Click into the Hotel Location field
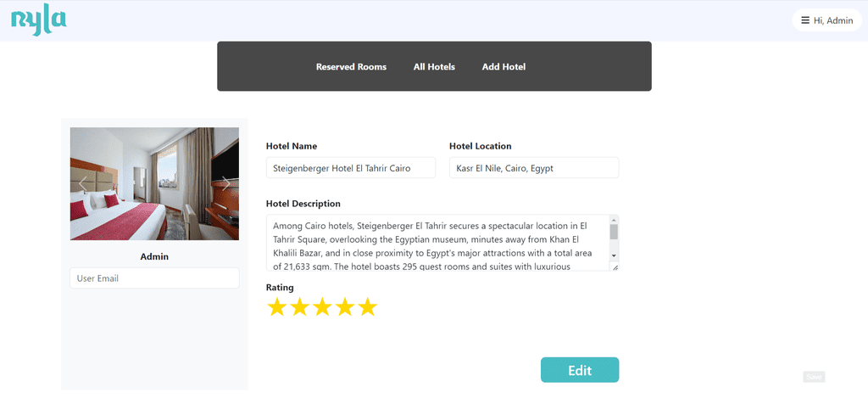 (534, 168)
